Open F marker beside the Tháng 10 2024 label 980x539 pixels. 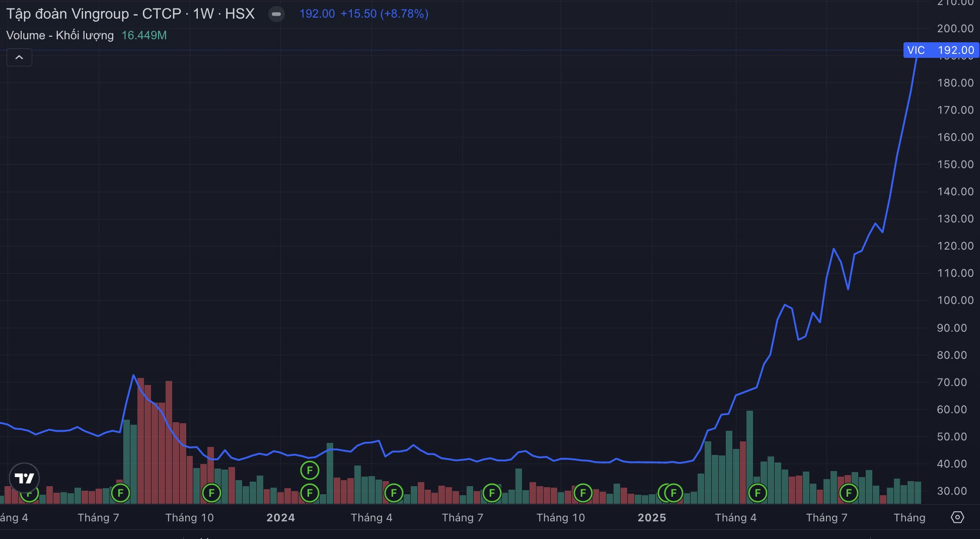(x=582, y=493)
